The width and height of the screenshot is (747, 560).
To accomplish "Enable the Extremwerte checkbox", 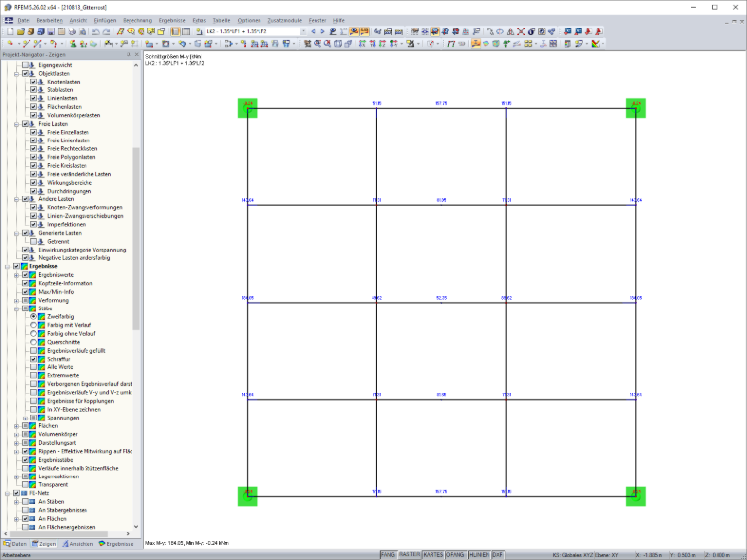I will point(33,375).
